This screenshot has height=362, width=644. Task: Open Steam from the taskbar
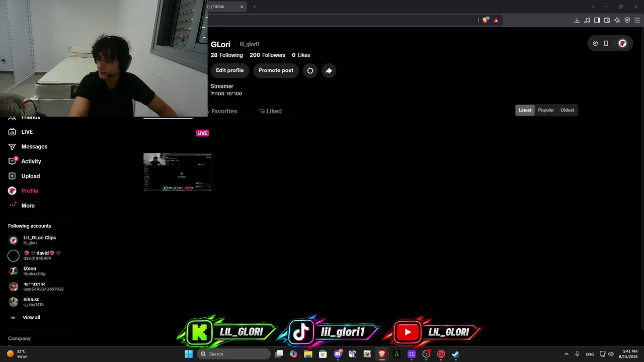(x=455, y=354)
